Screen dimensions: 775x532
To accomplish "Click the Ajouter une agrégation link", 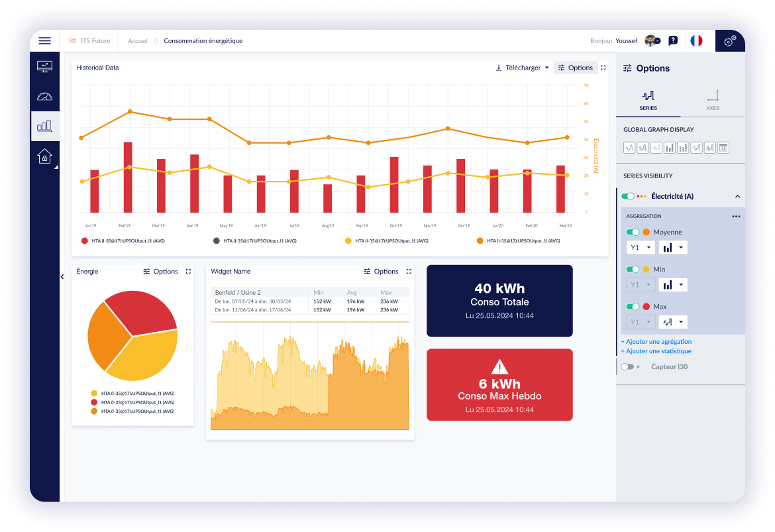I will [656, 342].
